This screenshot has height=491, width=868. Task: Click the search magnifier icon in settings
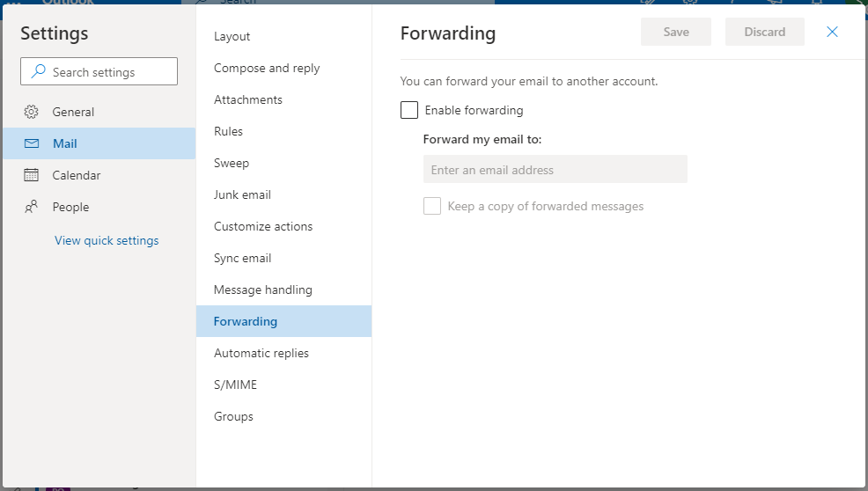point(38,72)
